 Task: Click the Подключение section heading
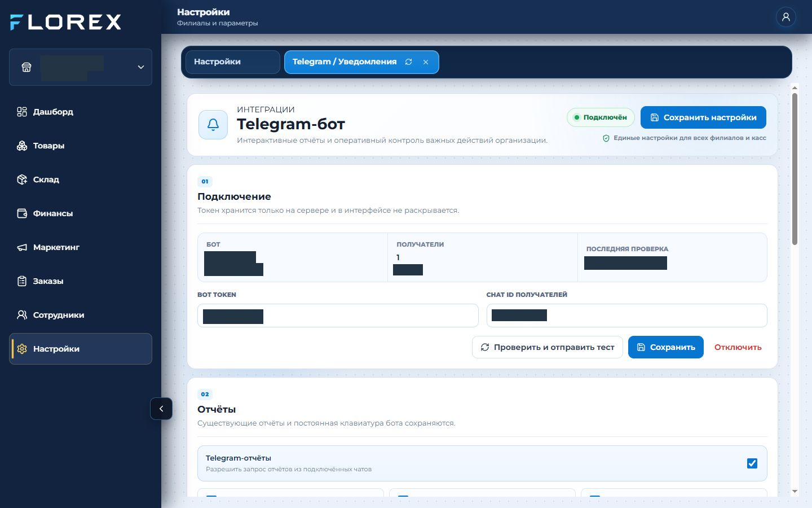tap(234, 196)
